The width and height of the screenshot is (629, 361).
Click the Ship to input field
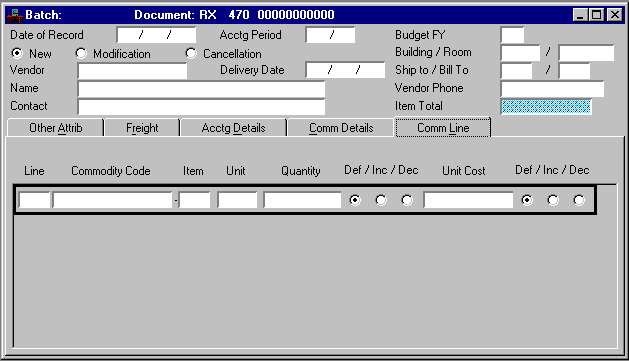tap(516, 71)
